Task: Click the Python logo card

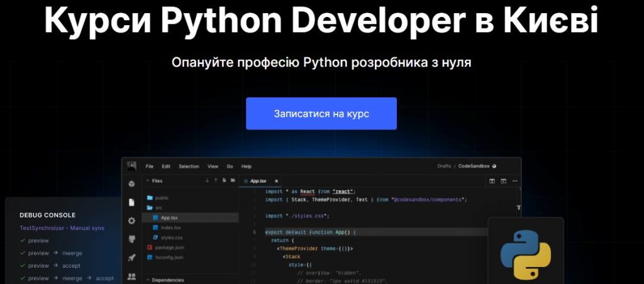Action: click(526, 251)
